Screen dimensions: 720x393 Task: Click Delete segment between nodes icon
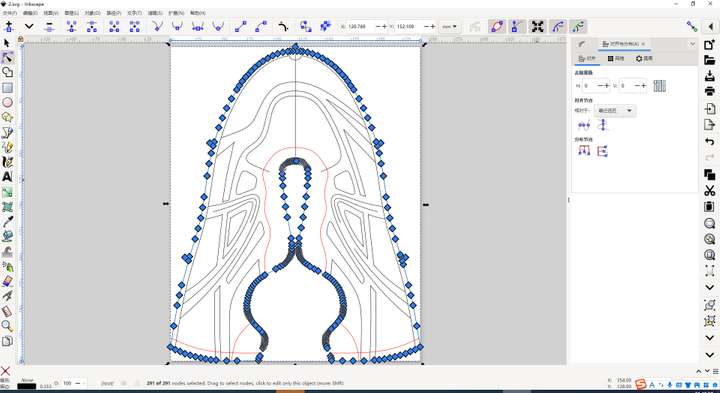coord(135,27)
